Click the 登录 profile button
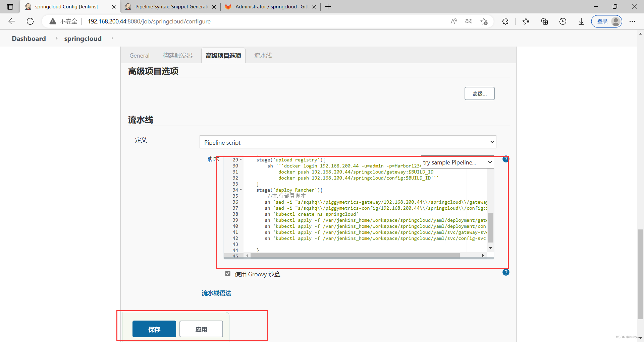The image size is (644, 342). click(x=606, y=21)
